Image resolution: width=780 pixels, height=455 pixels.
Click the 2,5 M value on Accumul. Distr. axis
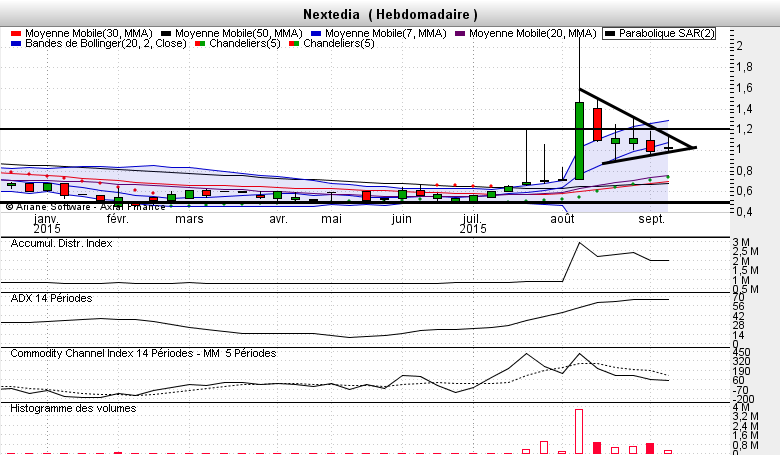point(746,252)
